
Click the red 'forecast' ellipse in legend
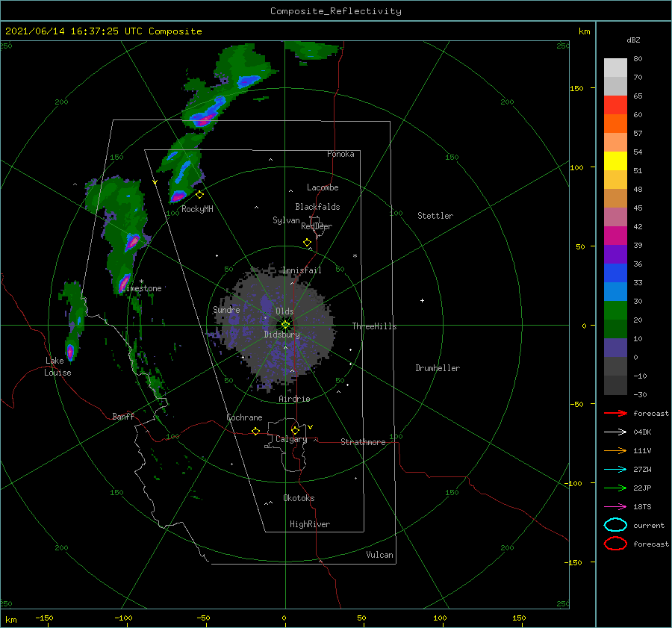pyautogui.click(x=615, y=544)
